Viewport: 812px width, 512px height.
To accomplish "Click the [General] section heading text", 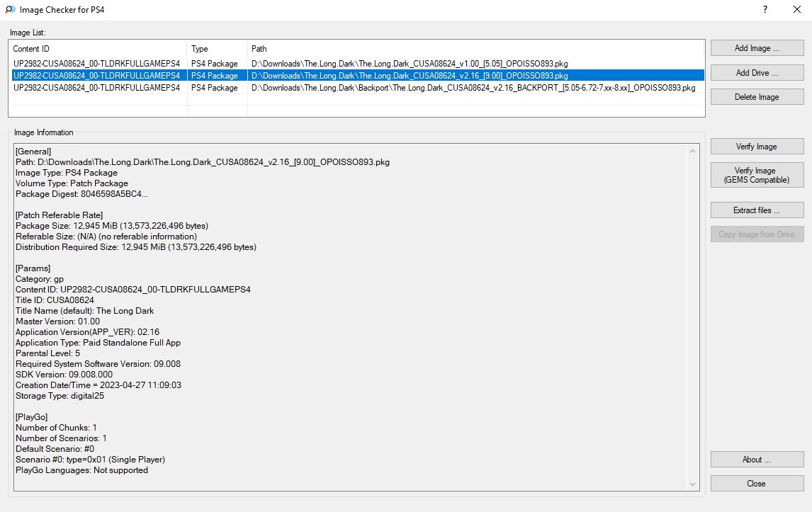I will pos(33,152).
